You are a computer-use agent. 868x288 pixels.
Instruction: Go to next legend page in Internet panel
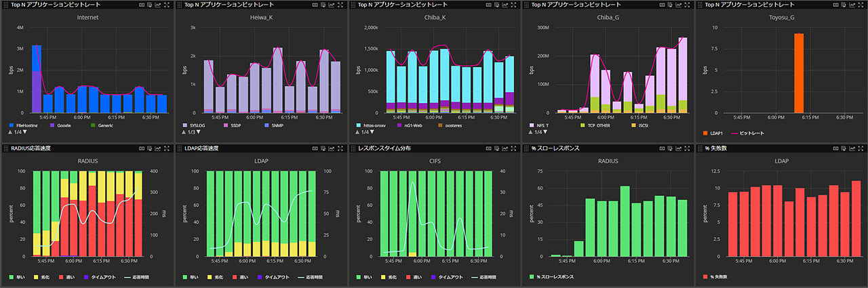pos(26,131)
